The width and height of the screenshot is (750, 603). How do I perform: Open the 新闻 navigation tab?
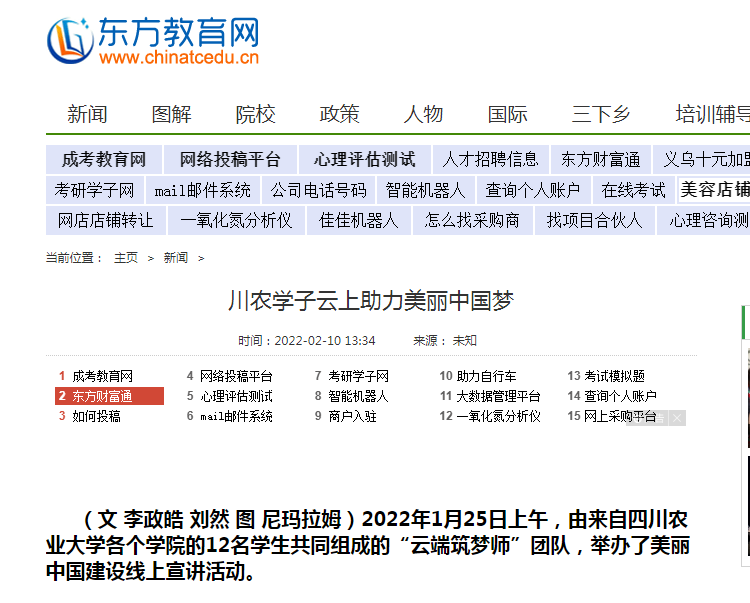tap(87, 114)
